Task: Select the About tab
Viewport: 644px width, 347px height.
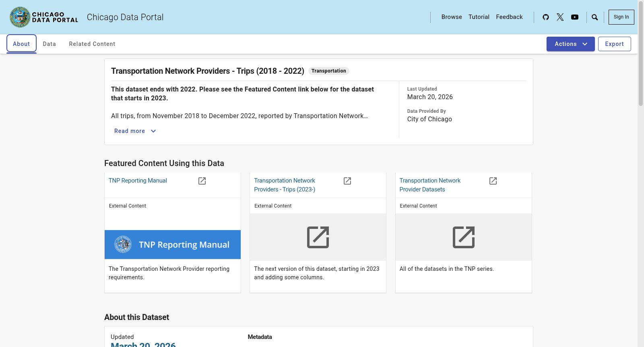Action: (21, 44)
